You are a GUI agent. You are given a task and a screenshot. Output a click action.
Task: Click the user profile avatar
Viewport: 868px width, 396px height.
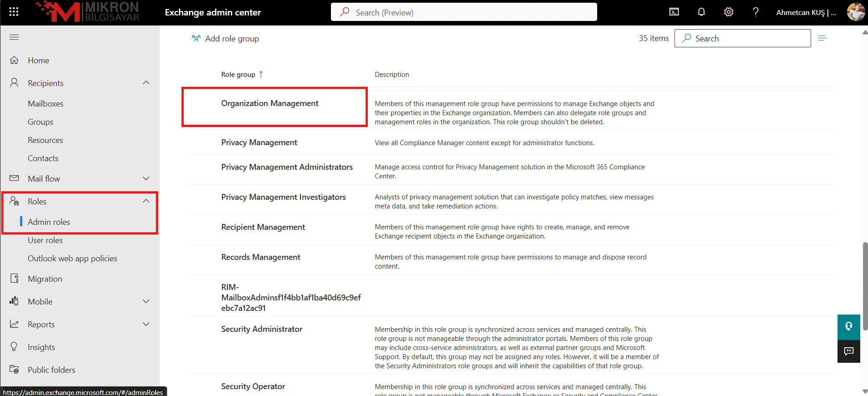coord(856,12)
